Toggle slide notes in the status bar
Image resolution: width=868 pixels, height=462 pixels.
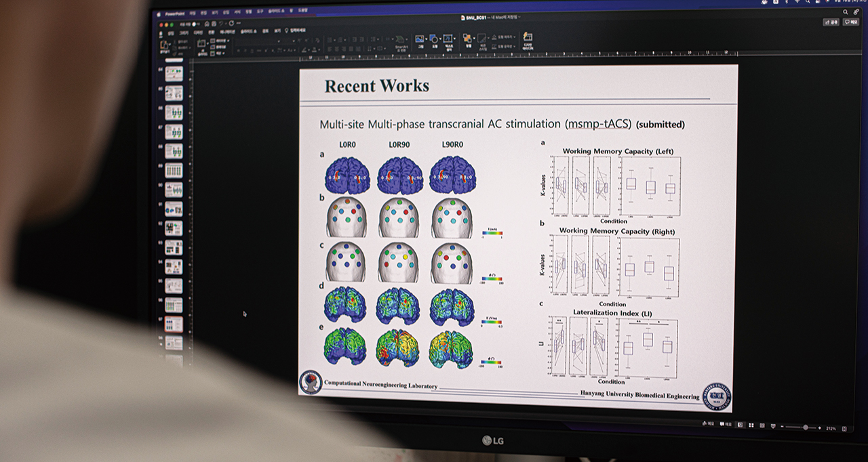(708, 423)
